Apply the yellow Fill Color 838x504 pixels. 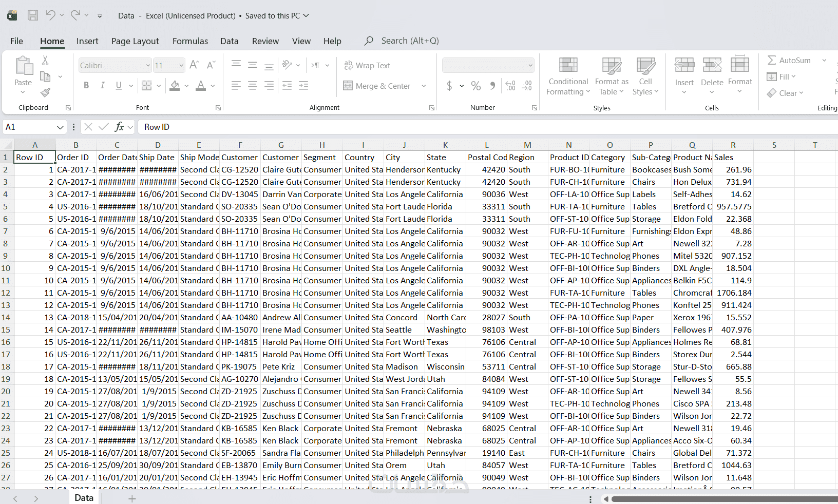175,86
